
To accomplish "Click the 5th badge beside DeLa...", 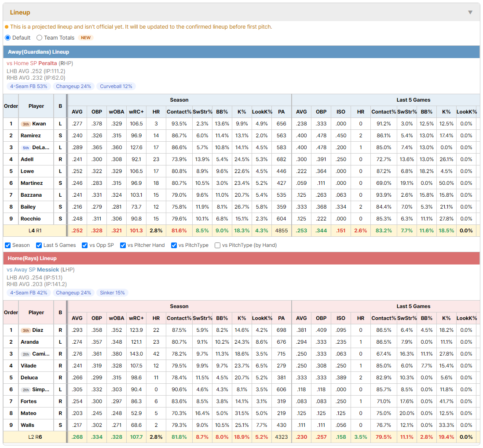I will 26,147.
